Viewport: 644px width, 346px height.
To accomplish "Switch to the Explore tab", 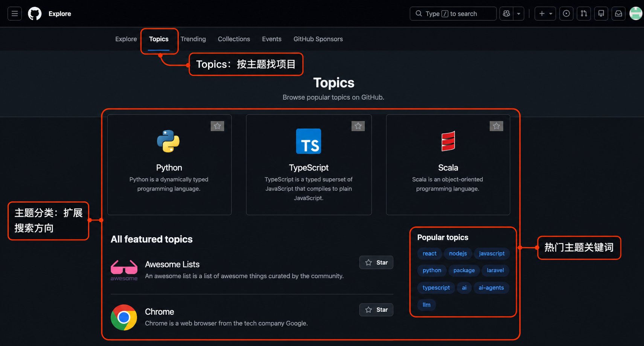I will [x=126, y=39].
